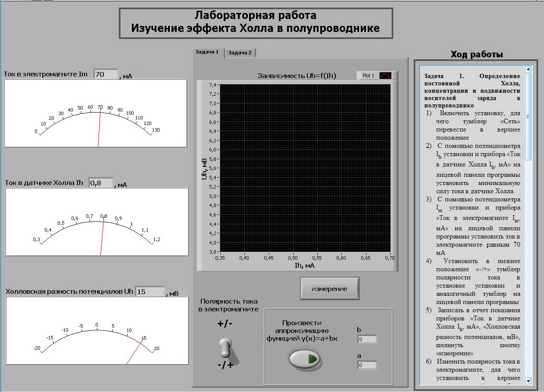Click the scroll down arrow in Ход работы
Screen dimensions: 544x392
[528, 381]
